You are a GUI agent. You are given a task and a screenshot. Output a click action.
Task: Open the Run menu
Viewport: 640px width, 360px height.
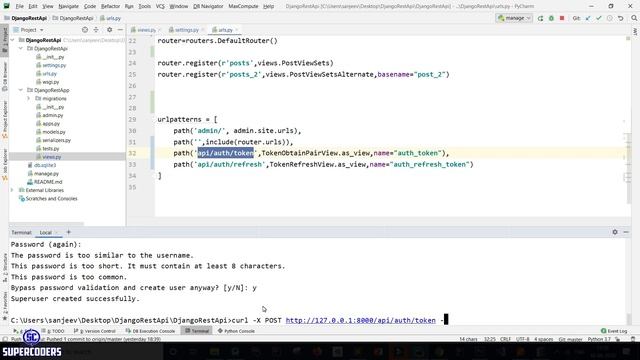pyautogui.click(x=129, y=7)
